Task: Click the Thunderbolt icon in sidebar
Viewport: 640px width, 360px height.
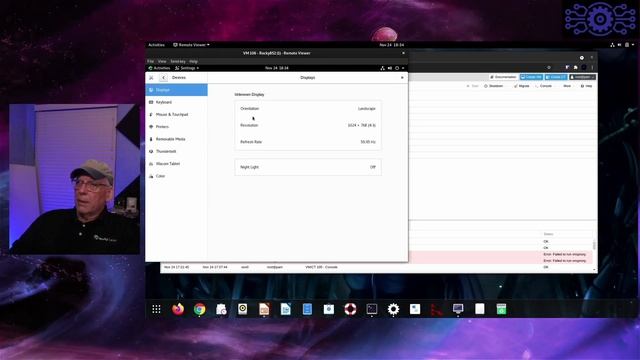Action: [151, 151]
